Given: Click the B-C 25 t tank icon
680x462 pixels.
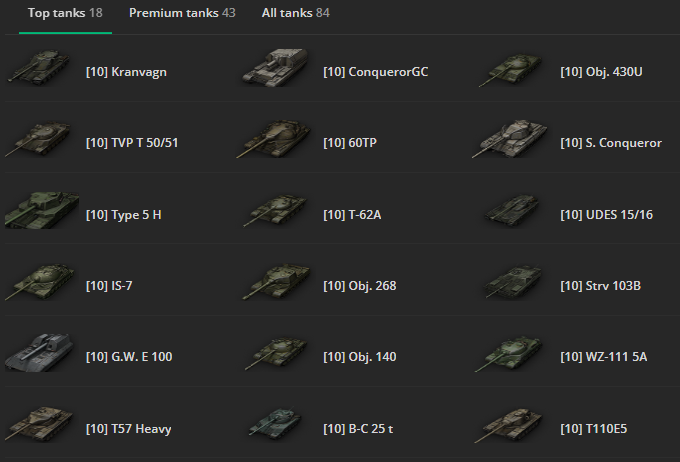Looking at the screenshot, I should [x=275, y=423].
